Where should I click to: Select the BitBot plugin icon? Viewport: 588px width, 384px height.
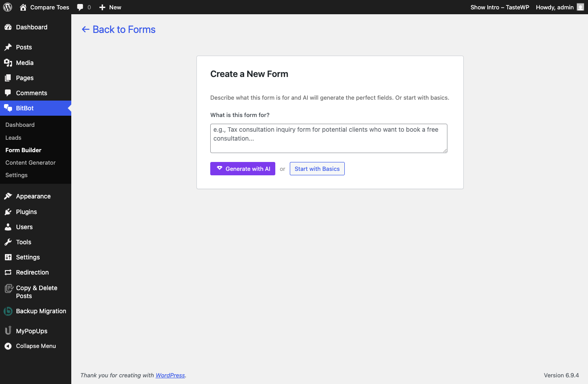[x=8, y=108]
